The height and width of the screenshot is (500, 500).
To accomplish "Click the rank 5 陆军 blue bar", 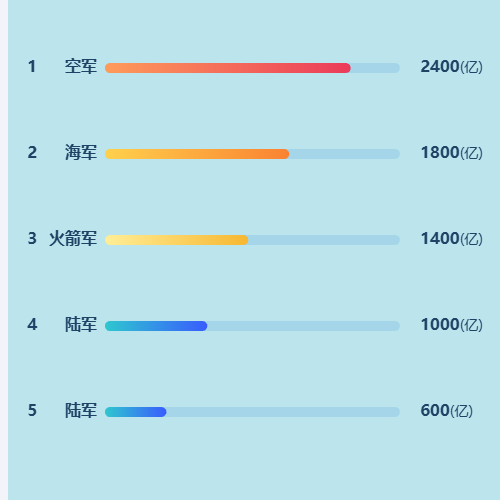I will tap(136, 412).
